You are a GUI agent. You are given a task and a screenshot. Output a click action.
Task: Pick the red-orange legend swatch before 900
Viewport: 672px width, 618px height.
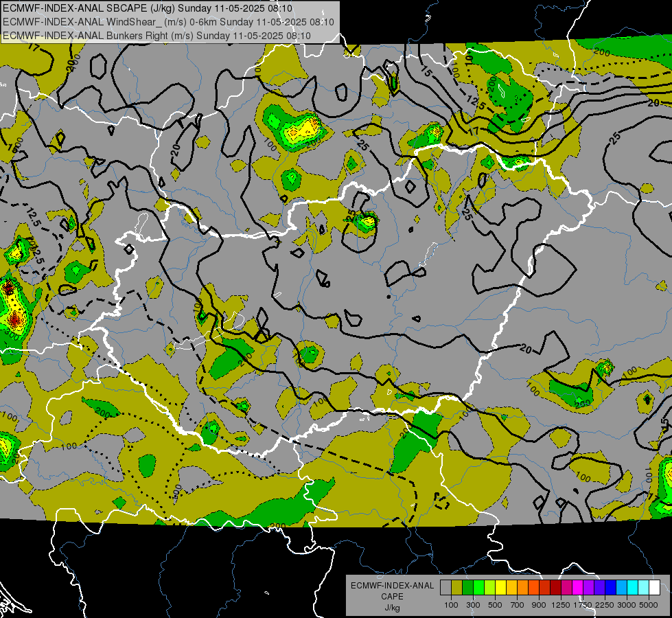coord(533,588)
